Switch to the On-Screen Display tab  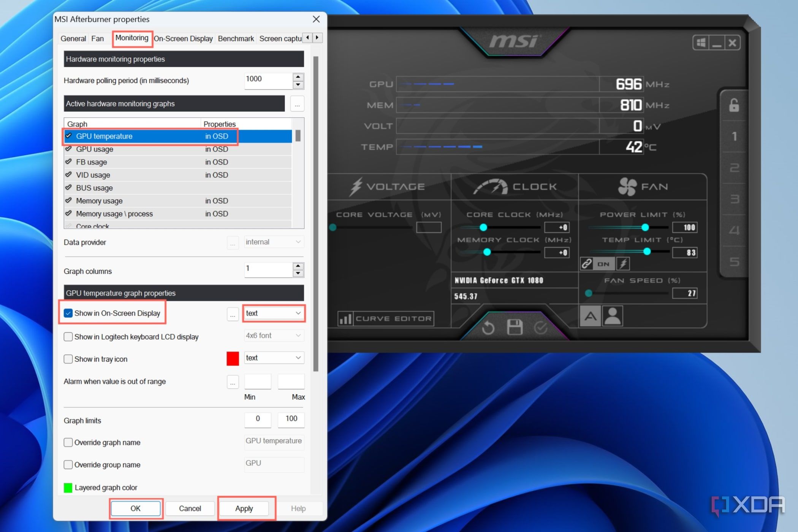(x=183, y=39)
